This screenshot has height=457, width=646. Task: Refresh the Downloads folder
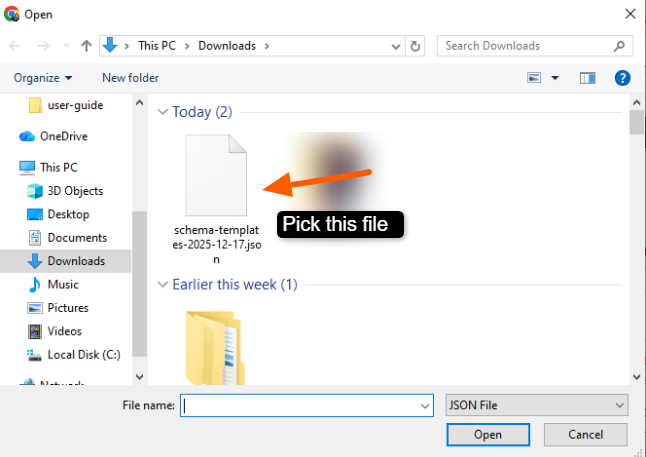[415, 46]
